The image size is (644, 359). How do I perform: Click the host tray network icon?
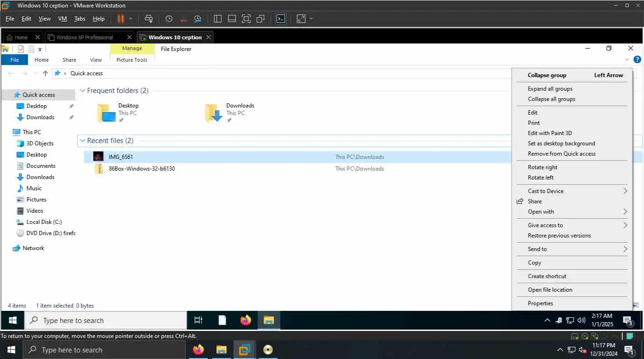[571, 350]
